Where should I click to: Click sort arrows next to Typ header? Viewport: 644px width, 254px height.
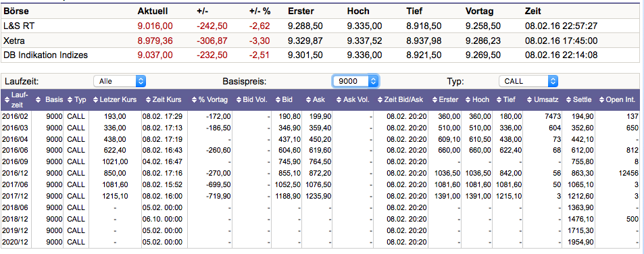tap(71, 99)
